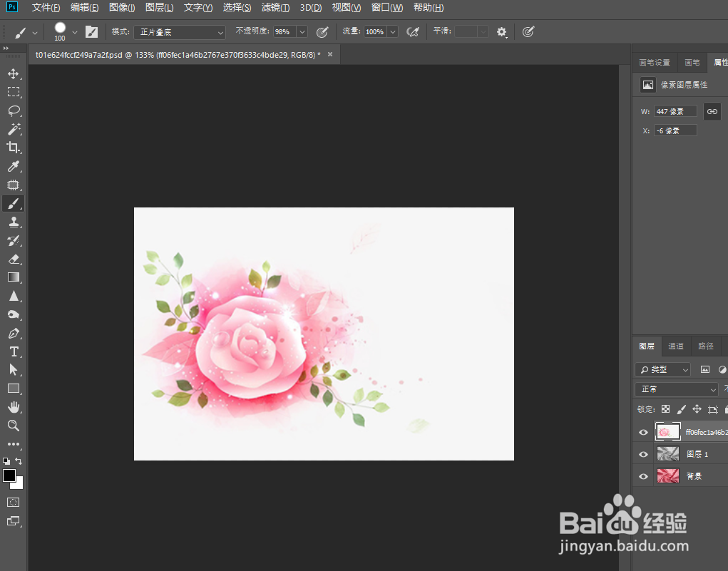Select the Rectangular Marquee tool
Screen dimensions: 728x571
click(14, 92)
